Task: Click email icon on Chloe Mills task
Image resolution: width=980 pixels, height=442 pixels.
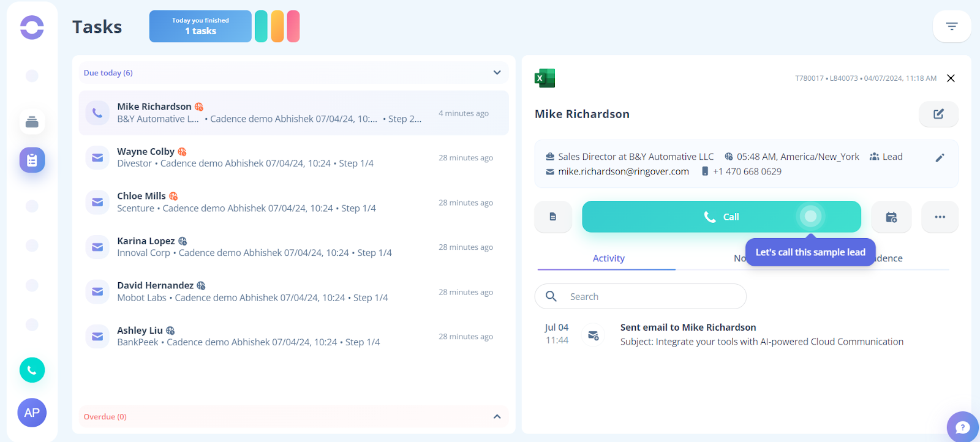Action: point(97,202)
